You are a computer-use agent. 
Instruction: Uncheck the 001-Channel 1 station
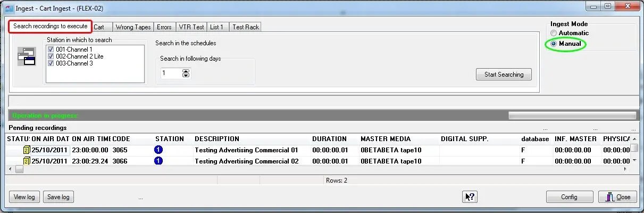coord(51,50)
